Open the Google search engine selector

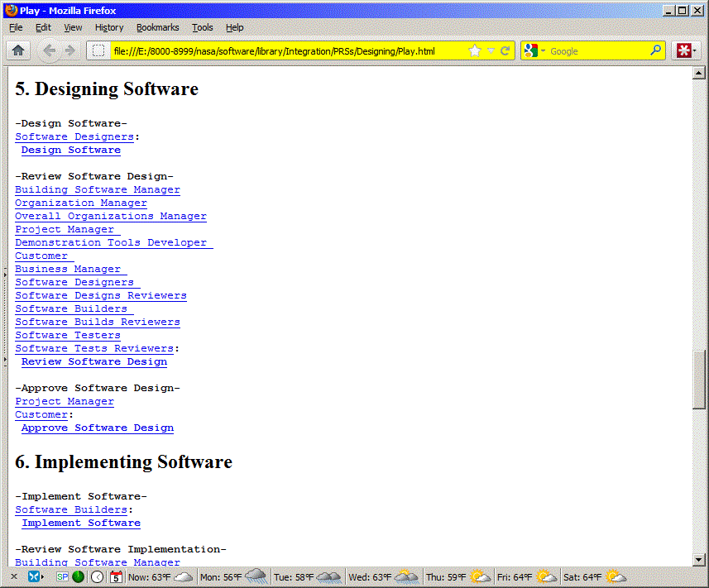pyautogui.click(x=534, y=50)
